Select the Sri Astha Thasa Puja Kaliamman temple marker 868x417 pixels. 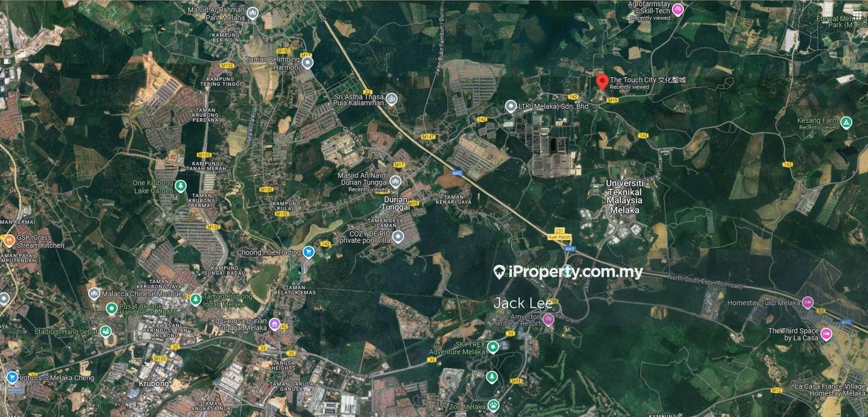(x=391, y=99)
